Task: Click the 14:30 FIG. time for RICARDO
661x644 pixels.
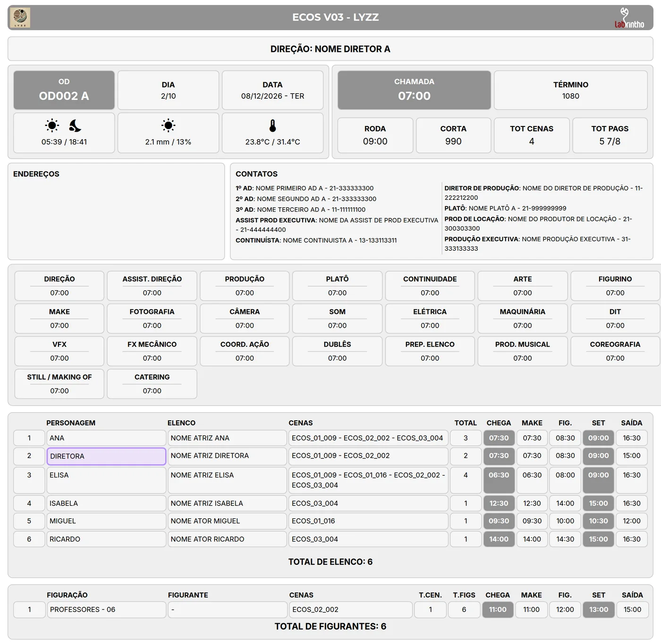Action: point(565,539)
